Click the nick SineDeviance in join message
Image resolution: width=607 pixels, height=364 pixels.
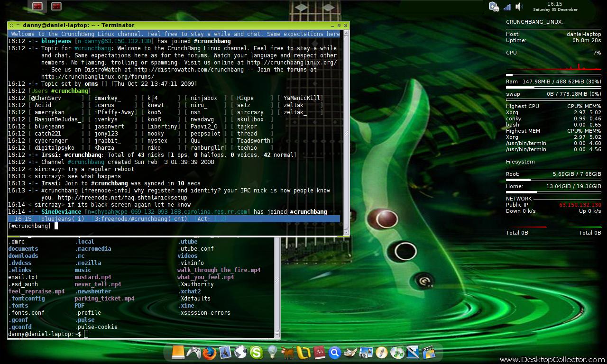[61, 212]
